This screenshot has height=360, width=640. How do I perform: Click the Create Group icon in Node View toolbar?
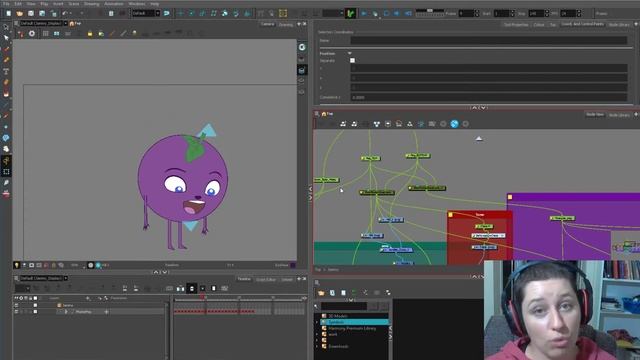click(x=388, y=124)
